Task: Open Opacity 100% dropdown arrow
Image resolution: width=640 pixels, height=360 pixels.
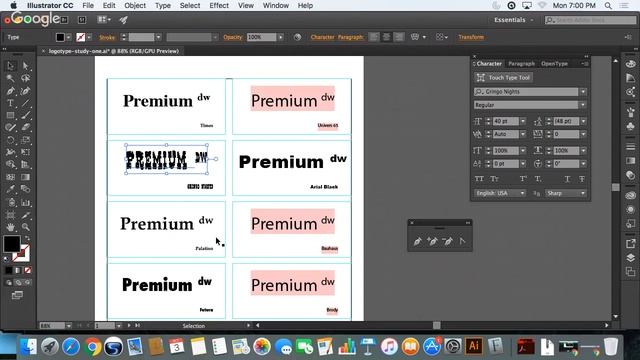Action: (280, 37)
